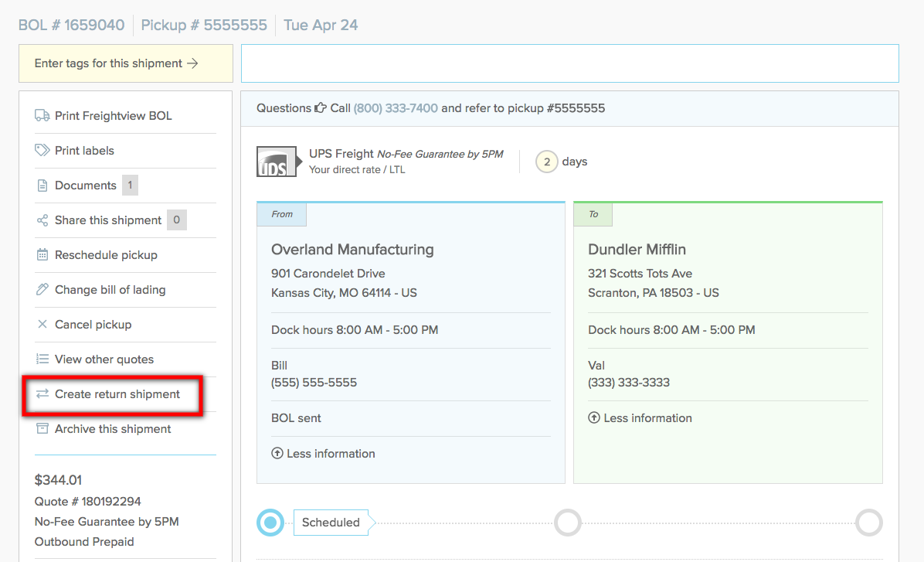Click Overland Manufacturing company name

point(352,250)
